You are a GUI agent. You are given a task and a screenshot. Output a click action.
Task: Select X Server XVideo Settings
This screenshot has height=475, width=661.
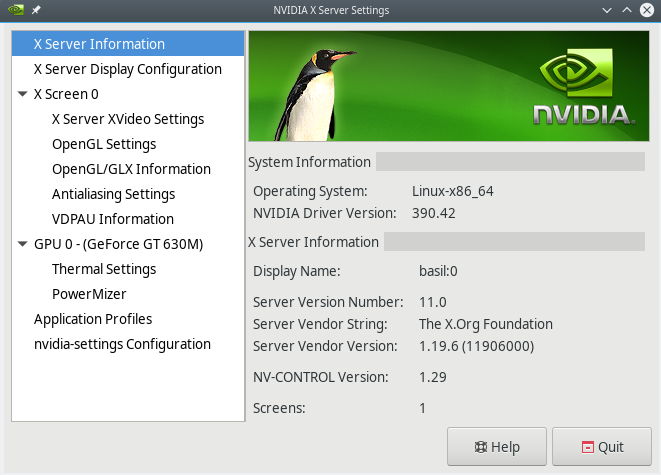(127, 119)
